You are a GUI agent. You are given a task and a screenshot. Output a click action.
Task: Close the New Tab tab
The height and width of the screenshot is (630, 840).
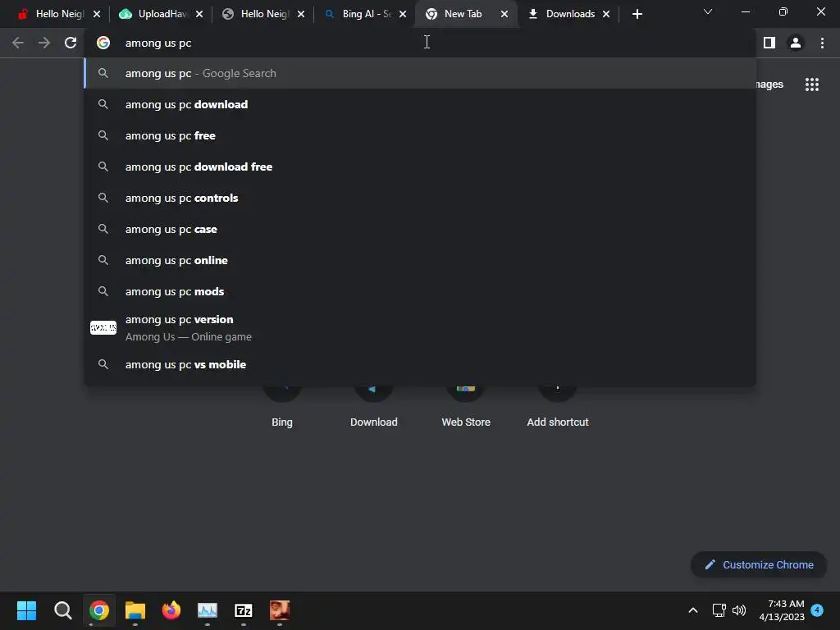click(x=504, y=14)
